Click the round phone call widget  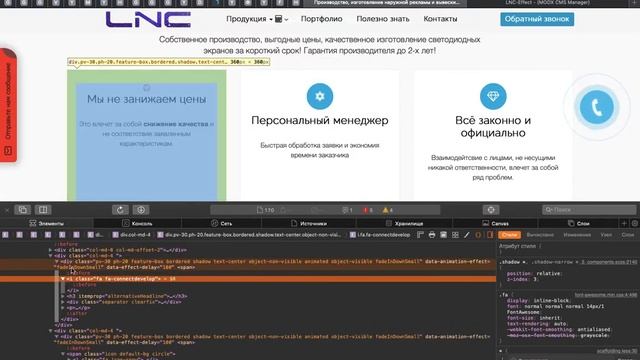(x=597, y=107)
